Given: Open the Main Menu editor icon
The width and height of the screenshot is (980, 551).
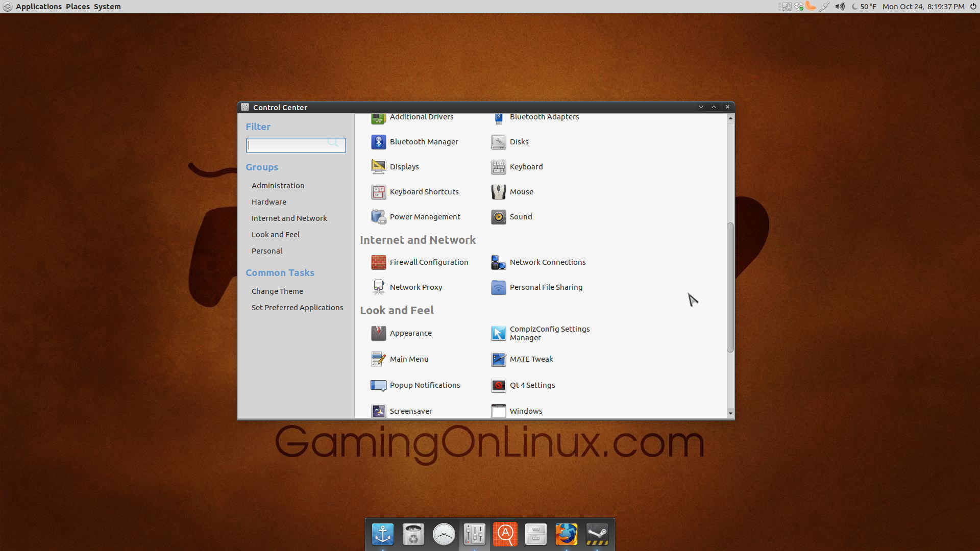Looking at the screenshot, I should (x=378, y=359).
